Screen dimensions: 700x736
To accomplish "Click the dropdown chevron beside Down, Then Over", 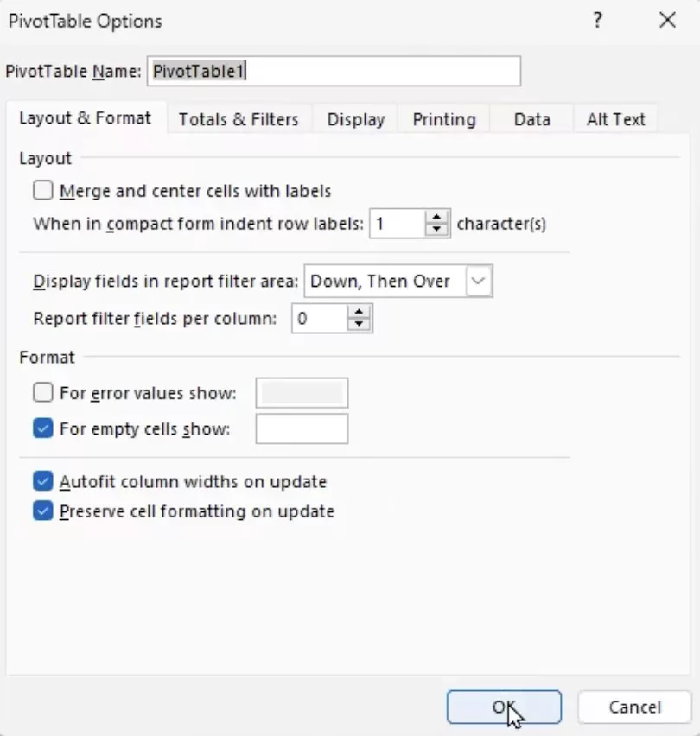I will 479,281.
